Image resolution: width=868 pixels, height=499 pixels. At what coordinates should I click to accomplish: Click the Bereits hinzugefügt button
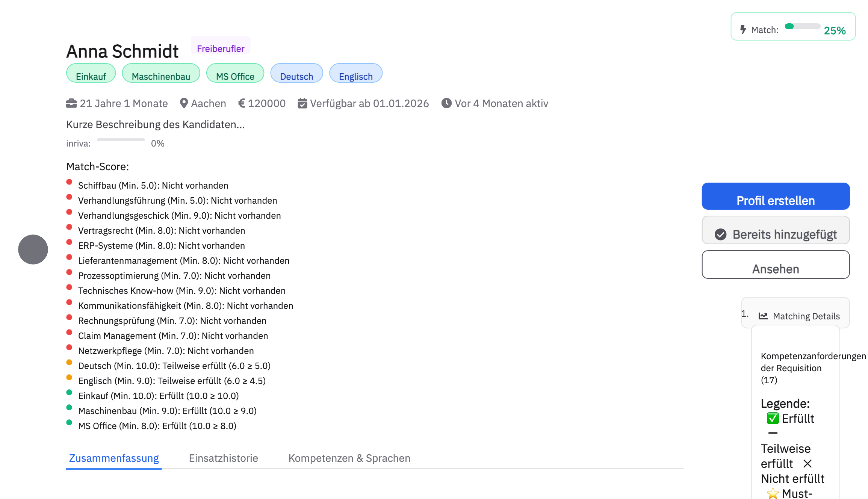click(x=776, y=230)
